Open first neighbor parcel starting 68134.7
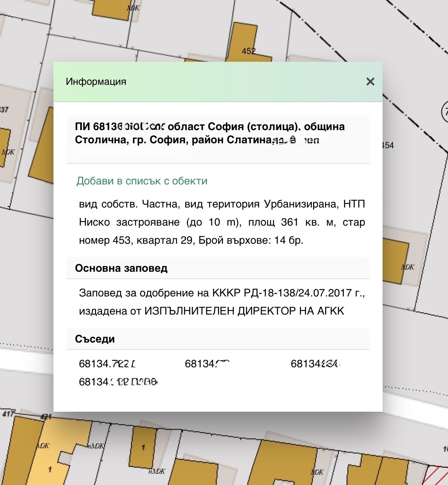This screenshot has width=448, height=485. (107, 364)
